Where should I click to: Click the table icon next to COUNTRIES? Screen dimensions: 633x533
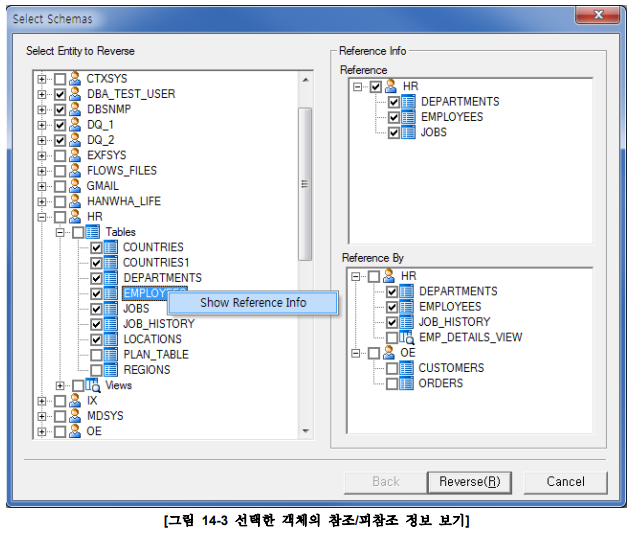coord(111,247)
